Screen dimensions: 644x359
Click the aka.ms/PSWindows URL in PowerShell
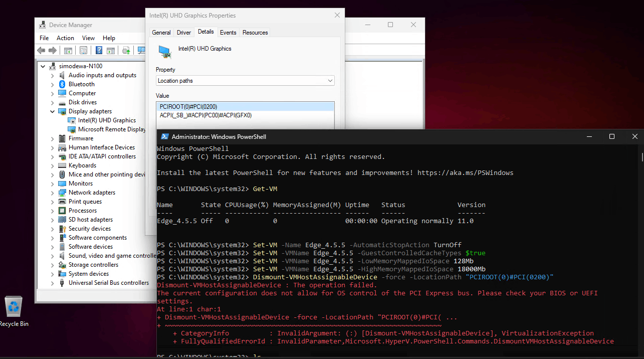pyautogui.click(x=466, y=173)
